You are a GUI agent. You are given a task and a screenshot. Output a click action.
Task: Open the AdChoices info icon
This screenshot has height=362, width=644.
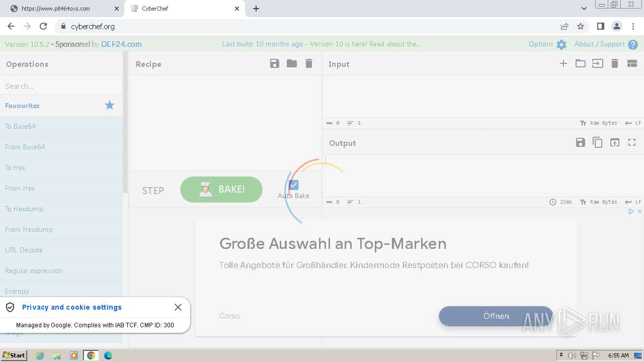point(631,212)
